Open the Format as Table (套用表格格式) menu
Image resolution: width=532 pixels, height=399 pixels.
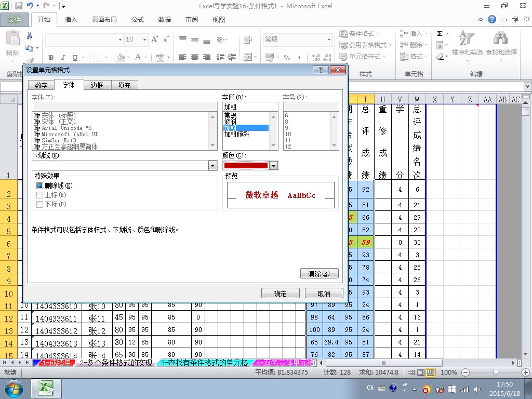pyautogui.click(x=365, y=45)
